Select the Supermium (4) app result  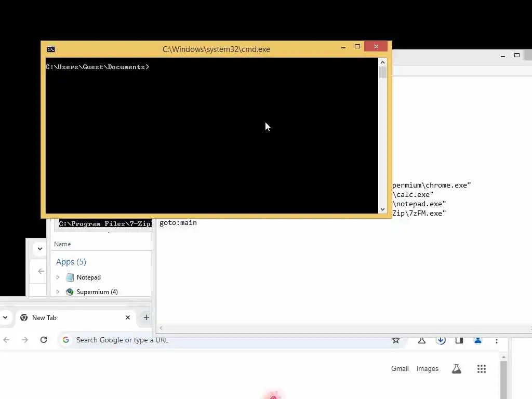97,292
